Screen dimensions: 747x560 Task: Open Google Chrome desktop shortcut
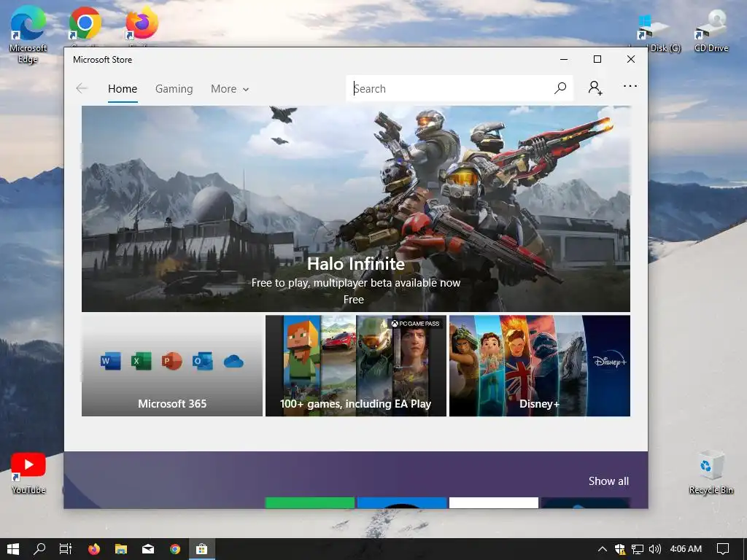point(85,23)
